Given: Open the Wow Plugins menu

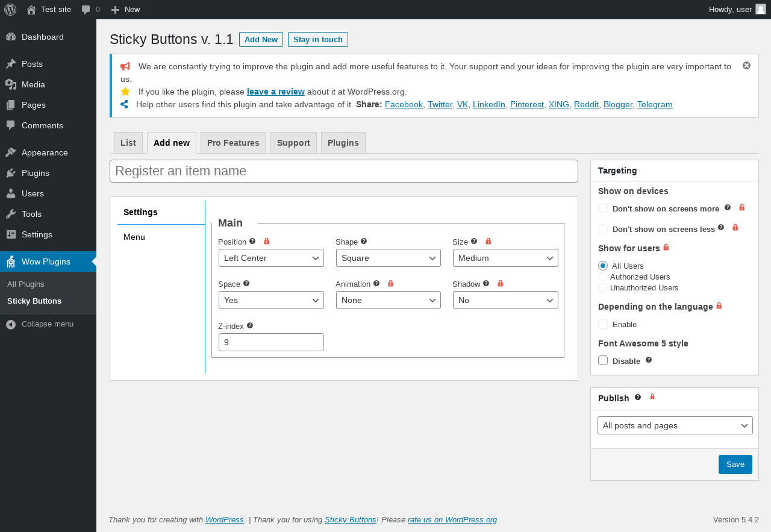Looking at the screenshot, I should point(48,261).
